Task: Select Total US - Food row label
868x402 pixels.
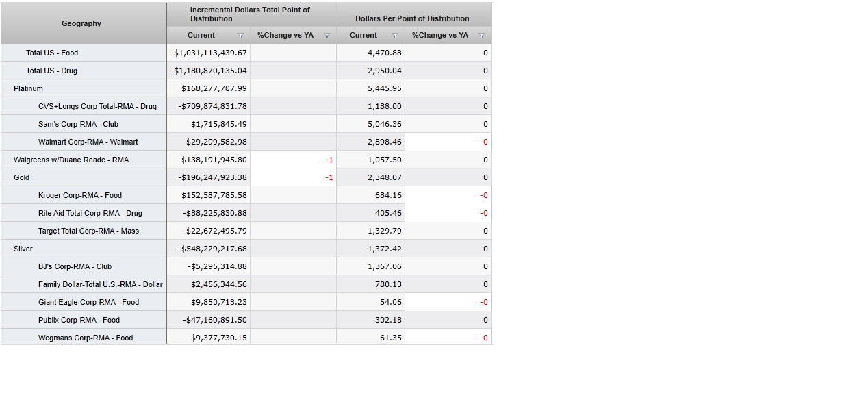Action: tap(52, 53)
